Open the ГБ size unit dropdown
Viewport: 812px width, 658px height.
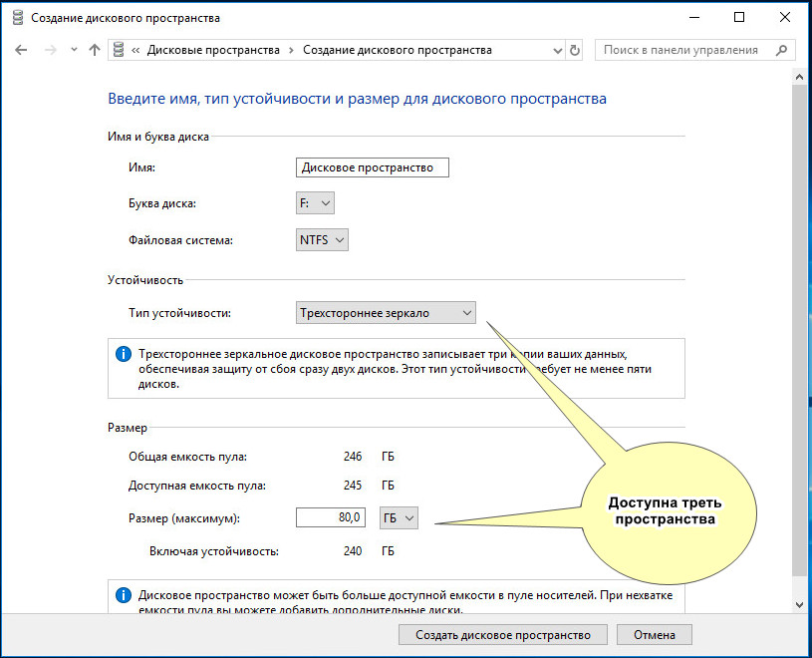[x=399, y=517]
